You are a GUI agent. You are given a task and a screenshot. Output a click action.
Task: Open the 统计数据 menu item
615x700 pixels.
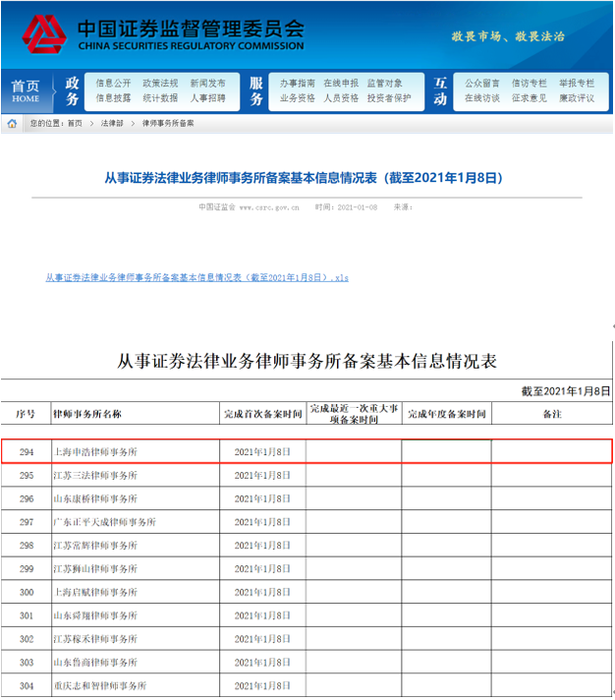tap(160, 97)
